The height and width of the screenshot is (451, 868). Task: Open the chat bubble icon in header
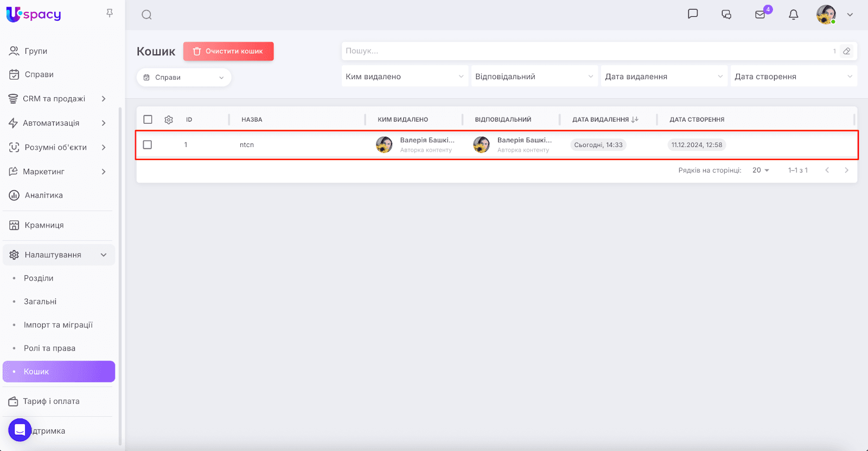693,14
